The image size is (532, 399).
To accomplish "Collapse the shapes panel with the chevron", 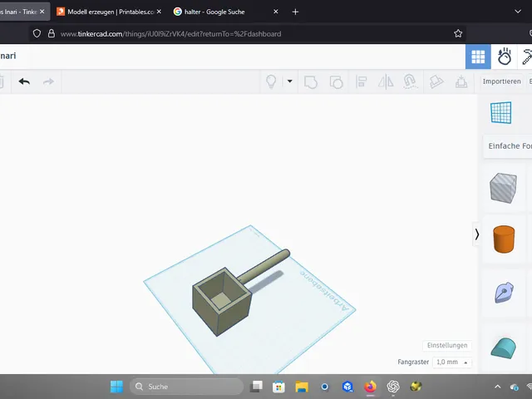I will (x=476, y=234).
